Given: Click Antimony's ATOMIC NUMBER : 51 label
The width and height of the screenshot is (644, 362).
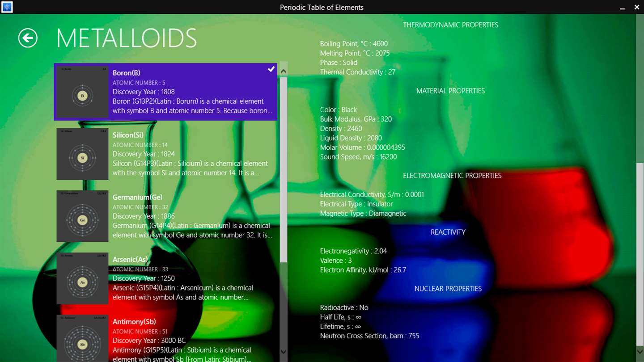Looking at the screenshot, I should coord(140,331).
